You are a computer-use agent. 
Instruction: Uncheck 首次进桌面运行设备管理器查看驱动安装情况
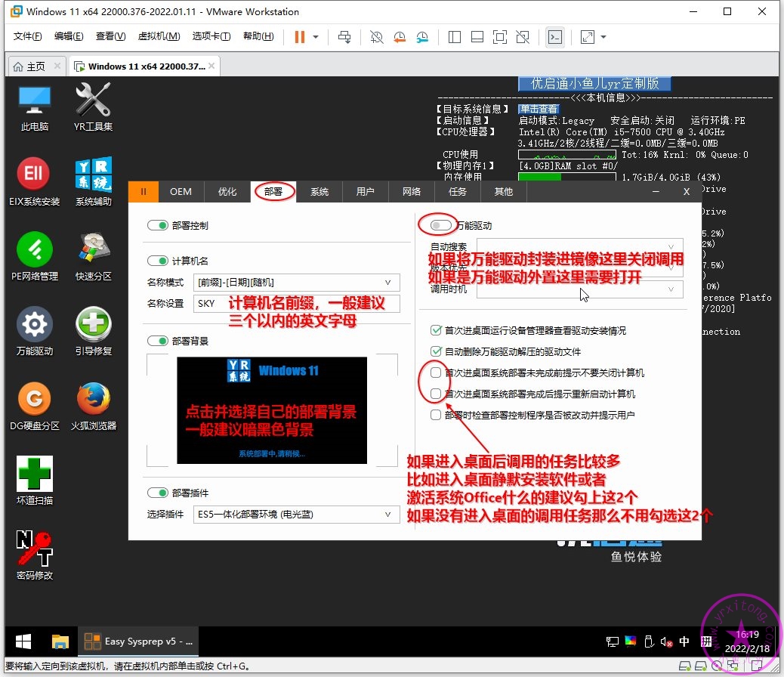pos(436,330)
